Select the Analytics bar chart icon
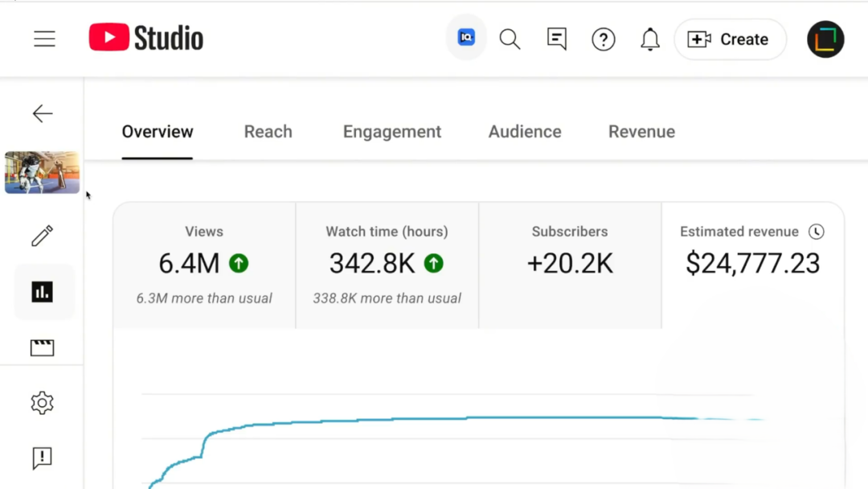 pos(42,292)
